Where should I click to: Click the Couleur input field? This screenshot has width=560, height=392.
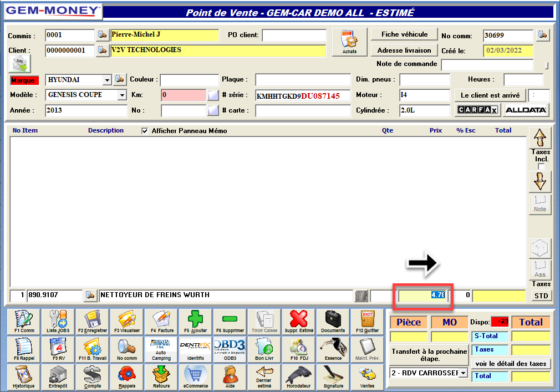189,80
